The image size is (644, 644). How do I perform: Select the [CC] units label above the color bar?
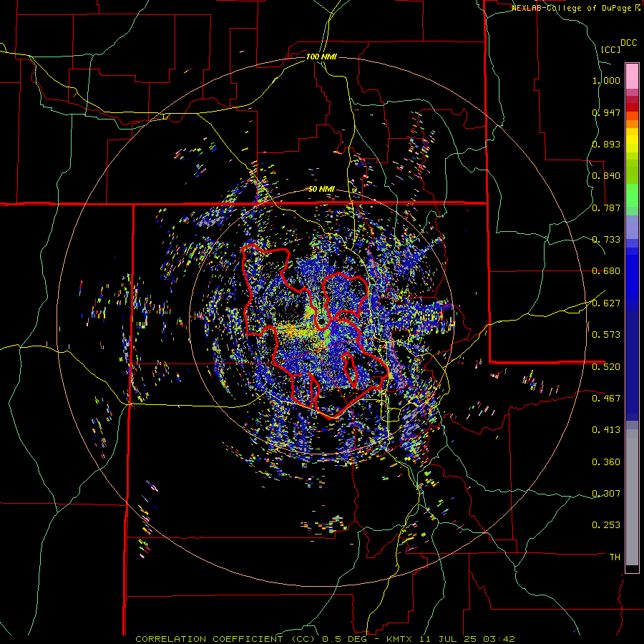[x=610, y=49]
